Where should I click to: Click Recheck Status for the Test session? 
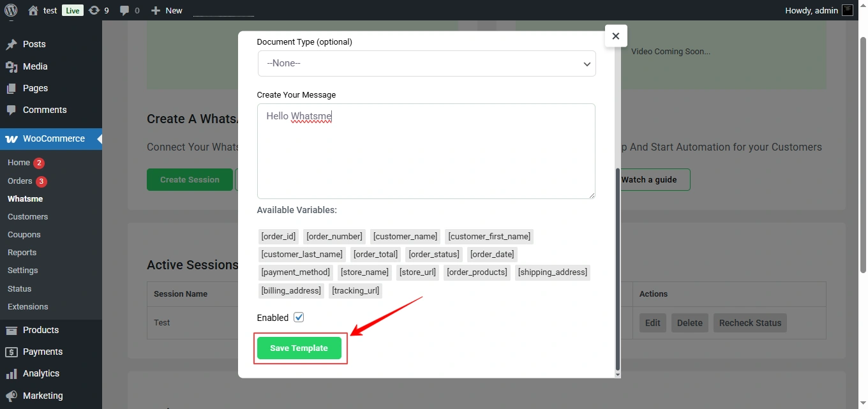coord(750,323)
